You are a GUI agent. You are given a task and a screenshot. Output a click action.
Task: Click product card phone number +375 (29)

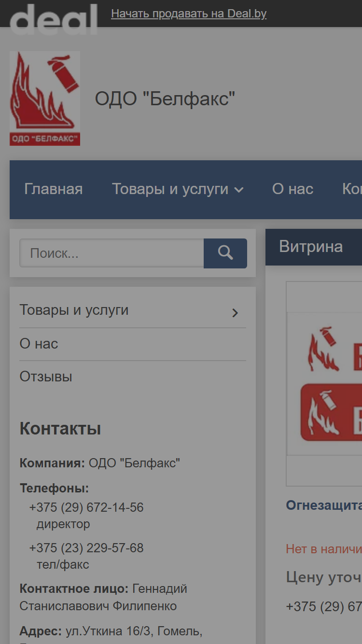(324, 606)
